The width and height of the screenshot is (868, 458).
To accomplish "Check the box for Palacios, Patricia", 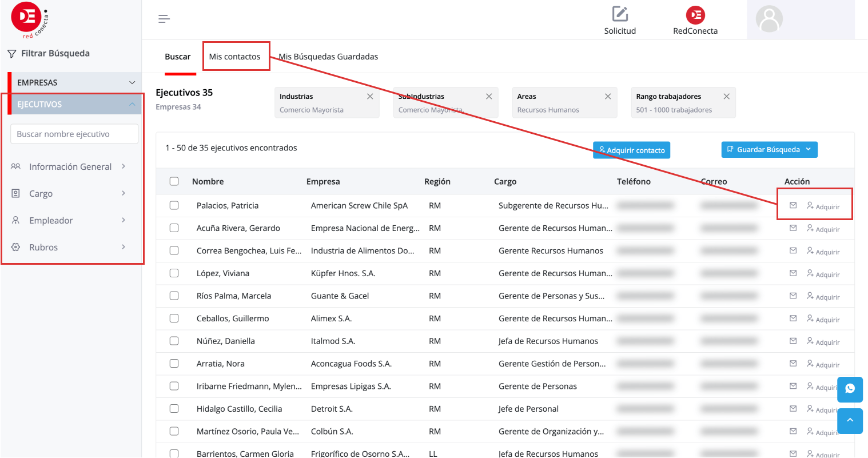I will click(174, 205).
